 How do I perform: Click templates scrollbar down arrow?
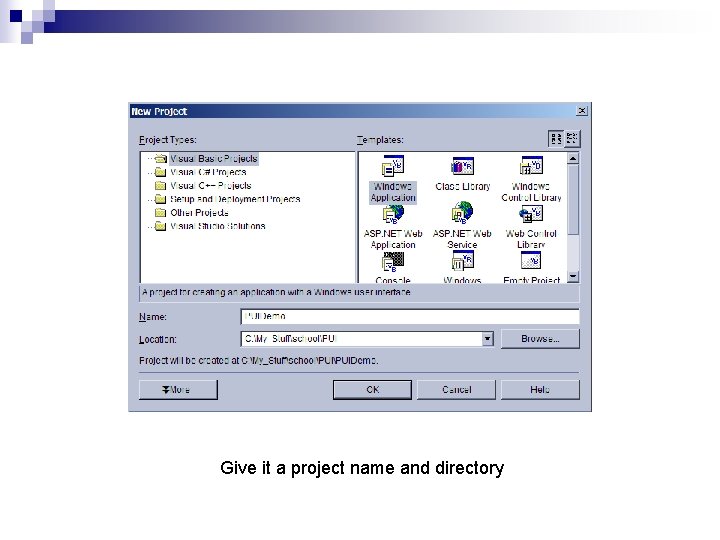point(573,276)
